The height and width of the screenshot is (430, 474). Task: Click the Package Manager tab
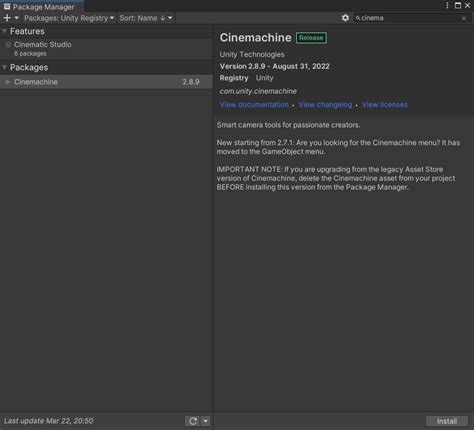pos(42,7)
